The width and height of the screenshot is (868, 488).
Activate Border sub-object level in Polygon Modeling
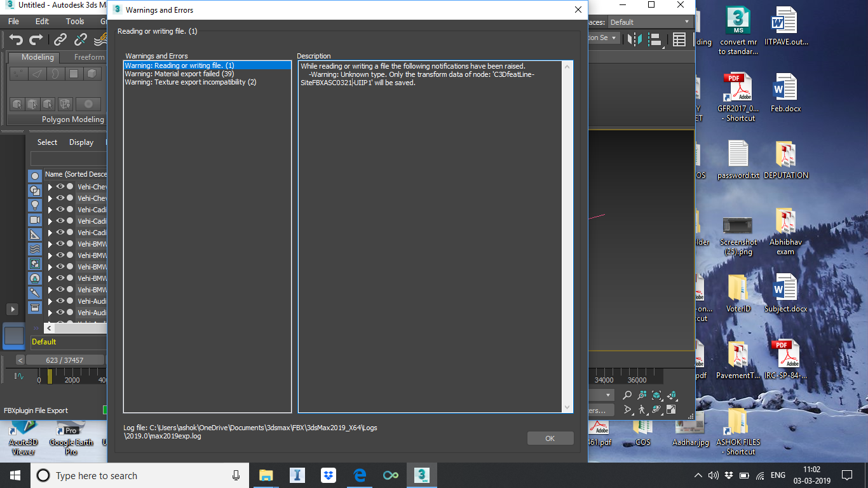pyautogui.click(x=55, y=74)
